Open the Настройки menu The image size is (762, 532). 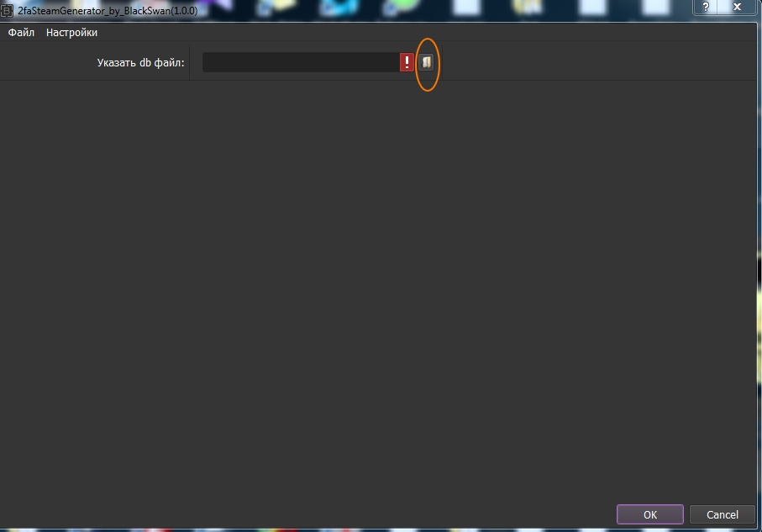pos(71,33)
